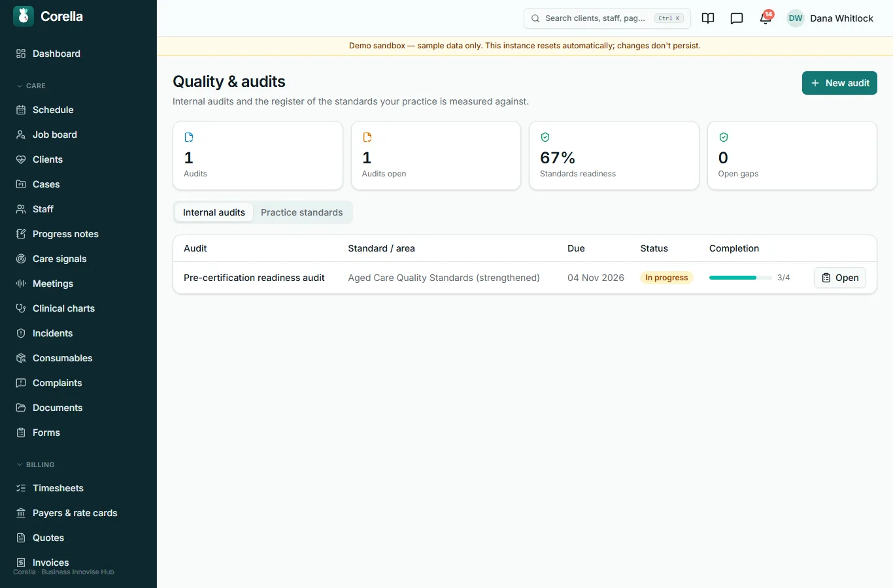Open Consumables page
This screenshot has width=893, height=588.
click(x=78, y=358)
